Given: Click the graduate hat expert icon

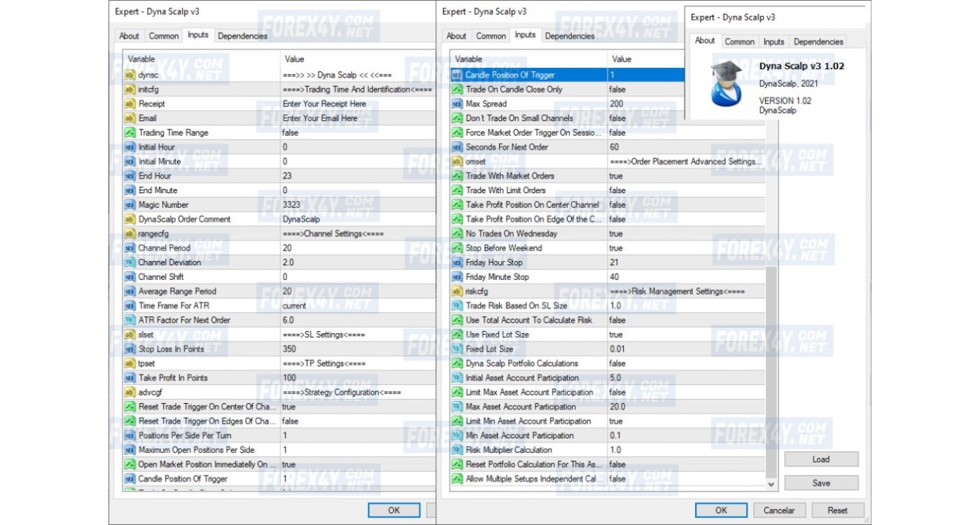Looking at the screenshot, I should pyautogui.click(x=726, y=83).
